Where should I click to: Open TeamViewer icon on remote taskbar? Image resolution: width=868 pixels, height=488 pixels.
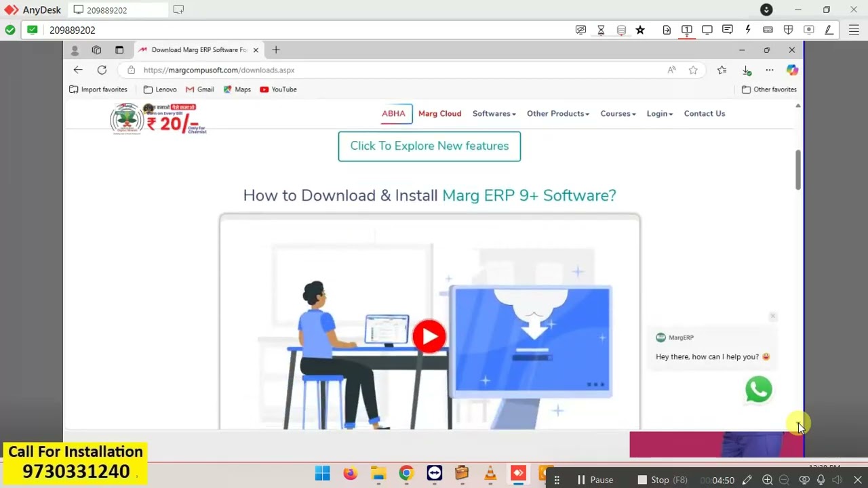pyautogui.click(x=435, y=473)
